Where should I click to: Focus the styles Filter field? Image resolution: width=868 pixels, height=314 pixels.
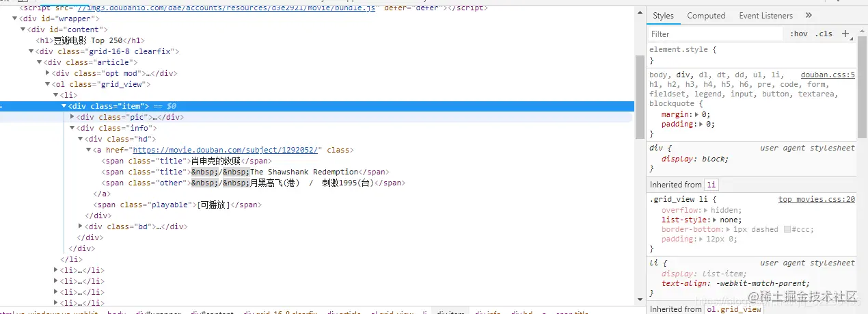pyautogui.click(x=716, y=34)
